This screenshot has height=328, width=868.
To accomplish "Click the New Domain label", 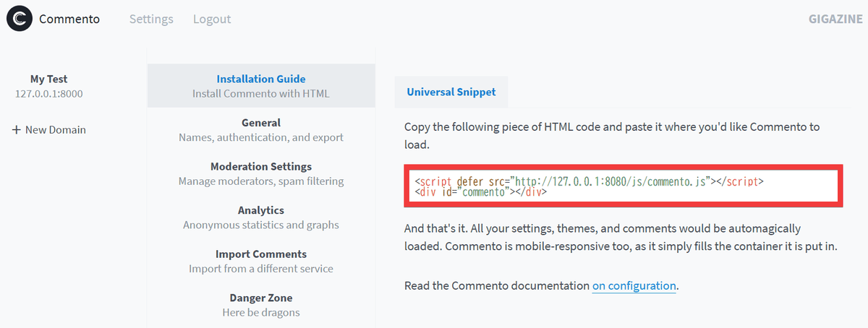I will click(55, 130).
